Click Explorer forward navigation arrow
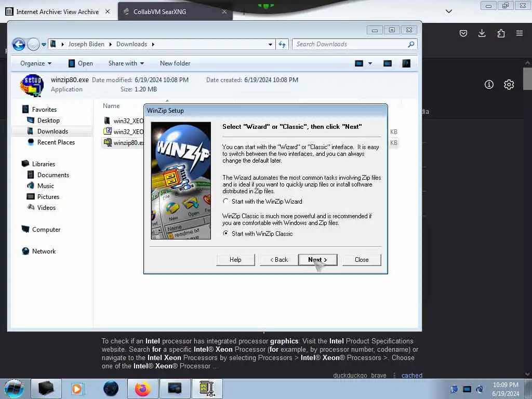532x399 pixels. point(33,44)
